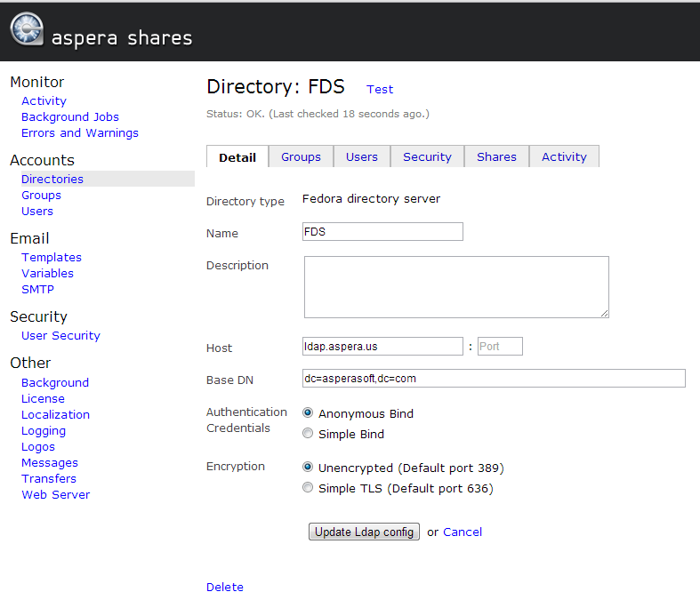Open User Security link
The image size is (700, 616).
pyautogui.click(x=60, y=335)
